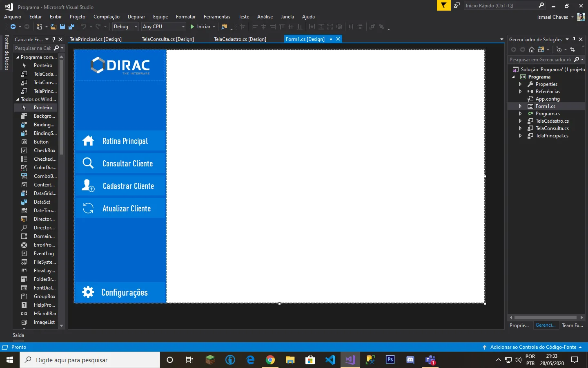
Task: Click the sync arrows icon in Gerenciador de Soluções
Action: [x=572, y=49]
